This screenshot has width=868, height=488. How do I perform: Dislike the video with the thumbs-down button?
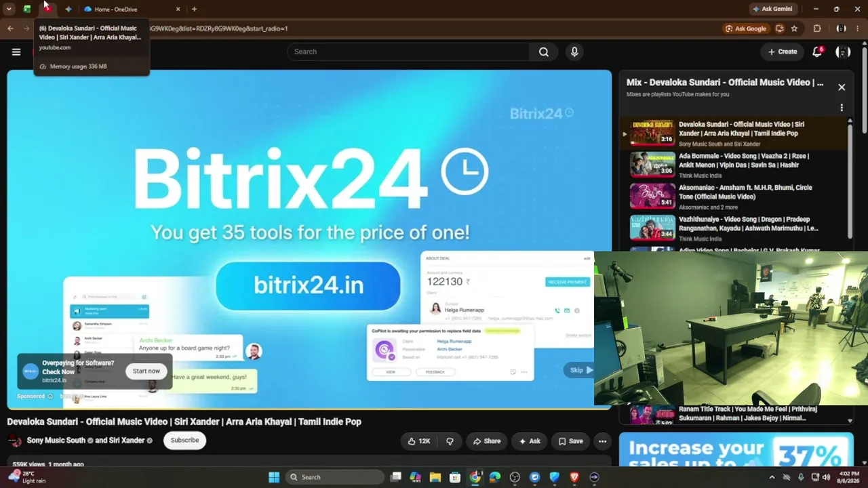click(450, 441)
